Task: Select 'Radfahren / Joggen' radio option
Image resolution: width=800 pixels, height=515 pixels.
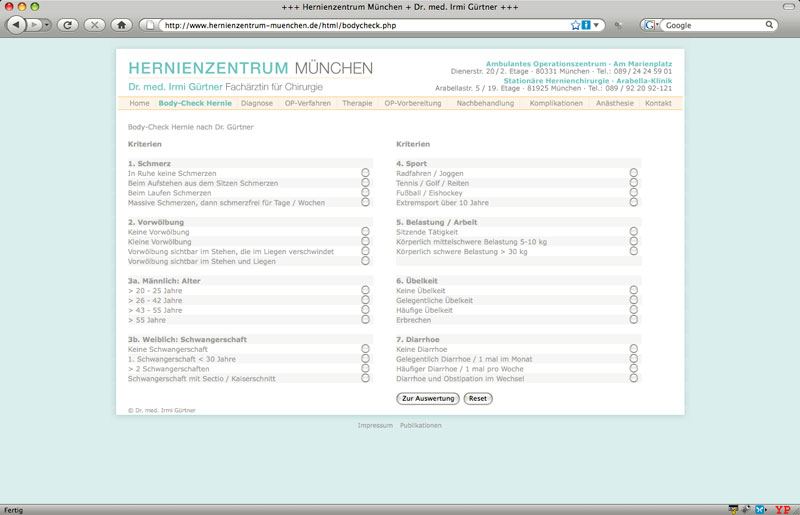Action: [634, 173]
